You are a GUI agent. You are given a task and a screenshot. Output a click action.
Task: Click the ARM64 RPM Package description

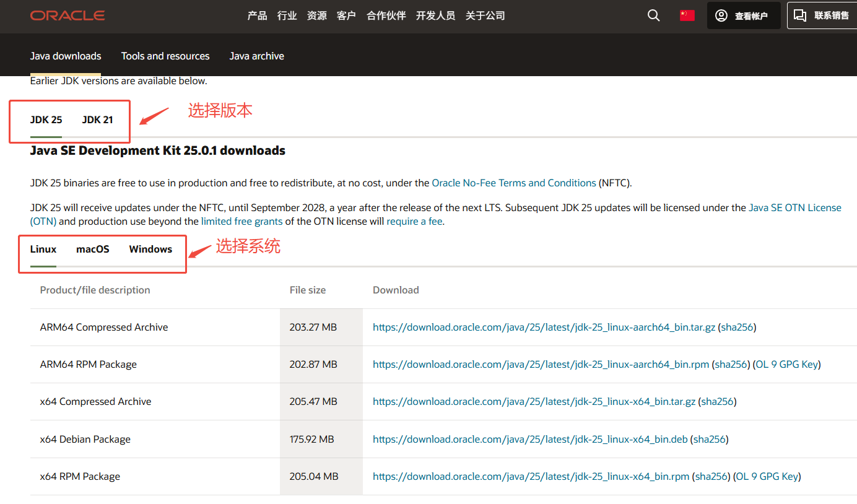point(89,364)
